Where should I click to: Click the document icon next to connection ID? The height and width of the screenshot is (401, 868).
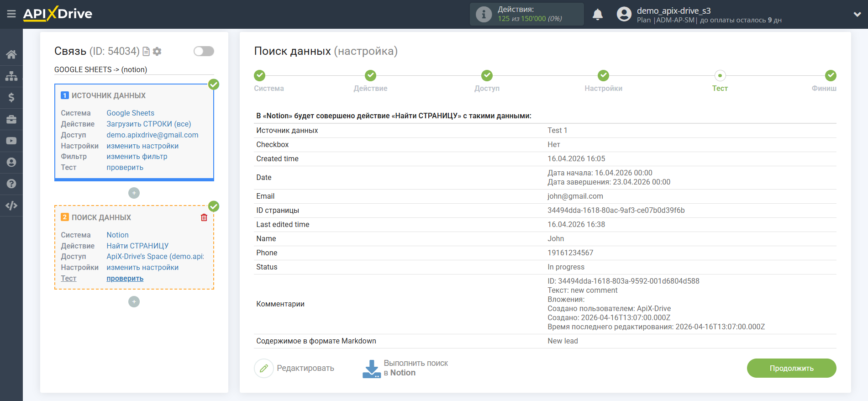(146, 52)
